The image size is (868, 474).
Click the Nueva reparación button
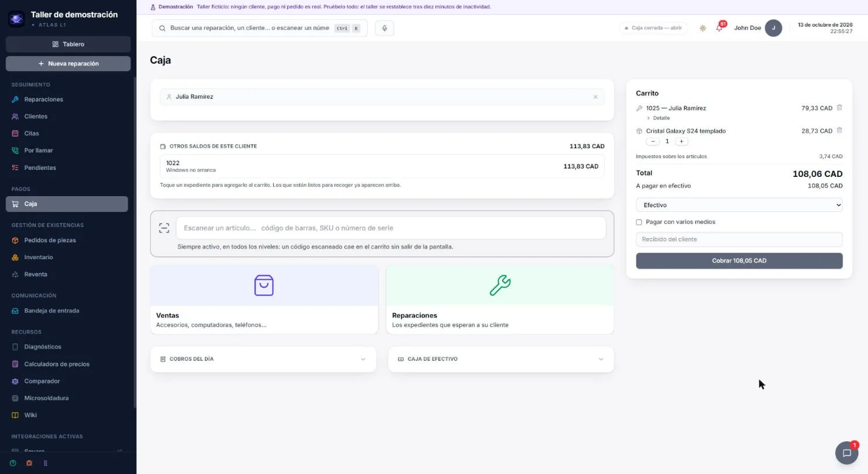(x=68, y=64)
